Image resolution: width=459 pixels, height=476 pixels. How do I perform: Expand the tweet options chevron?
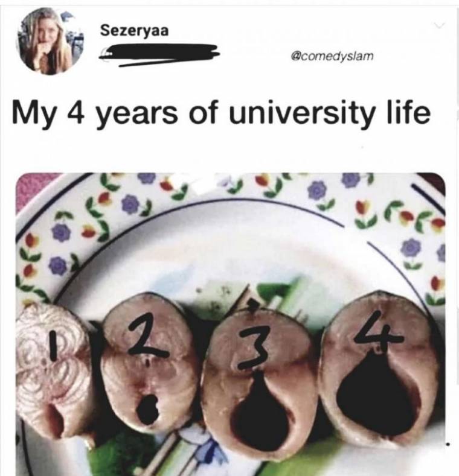[439, 25]
